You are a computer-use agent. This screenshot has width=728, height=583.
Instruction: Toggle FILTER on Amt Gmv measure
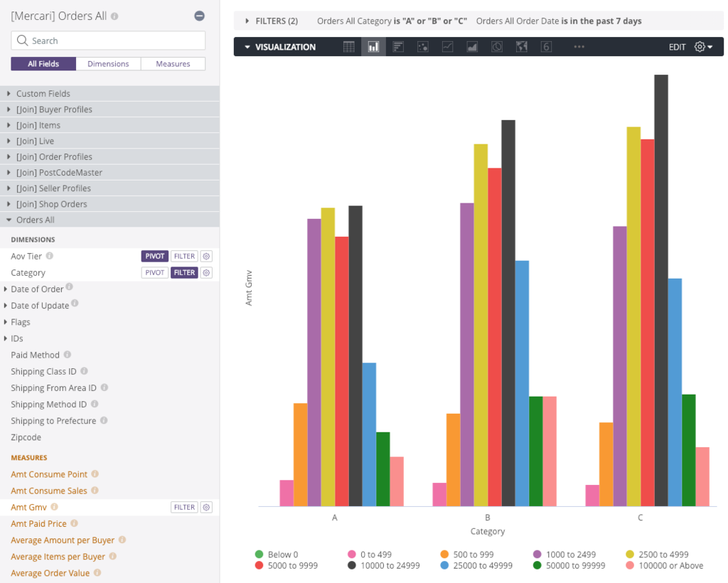tap(184, 508)
